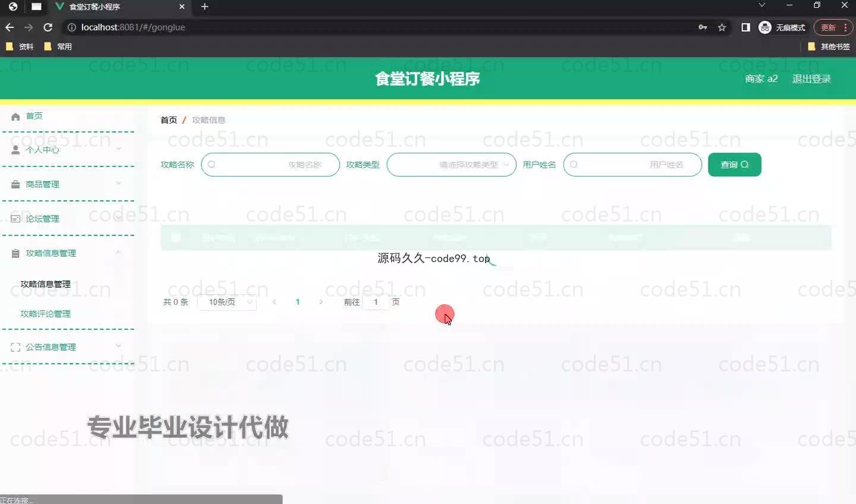Select page number 1
The height and width of the screenshot is (504, 856).
tap(298, 302)
